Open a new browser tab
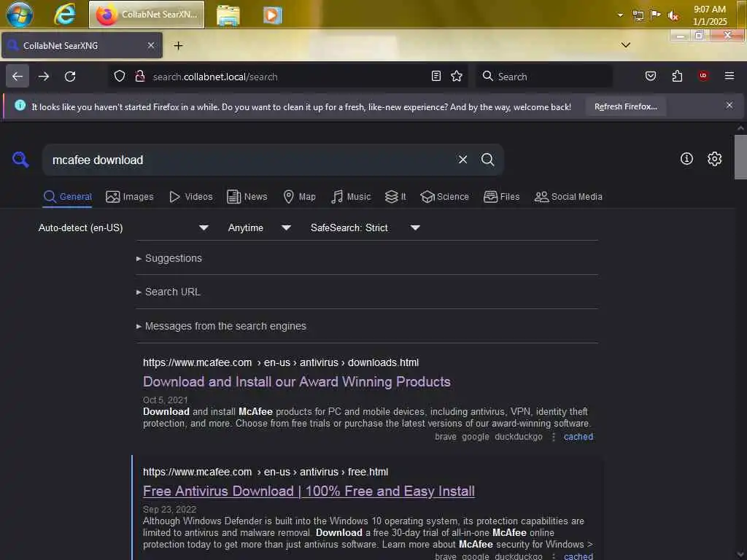 point(178,46)
